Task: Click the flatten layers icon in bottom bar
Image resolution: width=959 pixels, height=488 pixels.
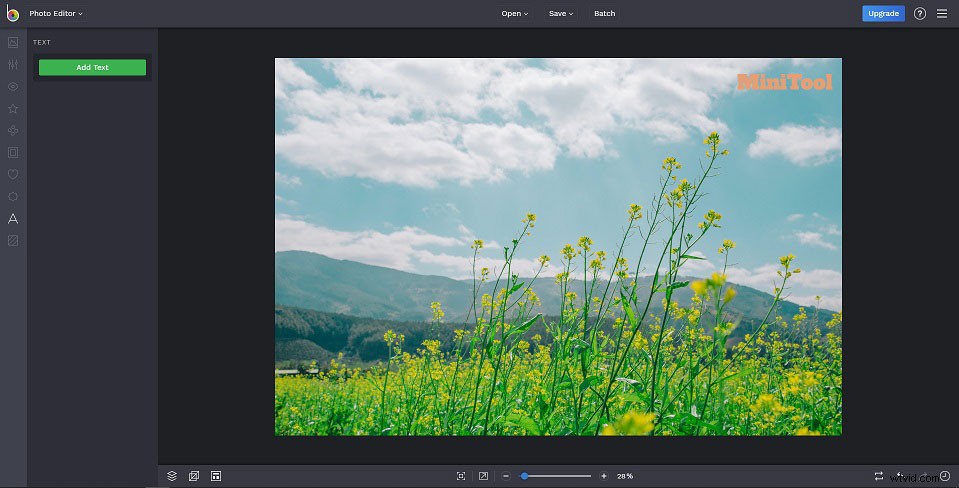Action: (194, 476)
